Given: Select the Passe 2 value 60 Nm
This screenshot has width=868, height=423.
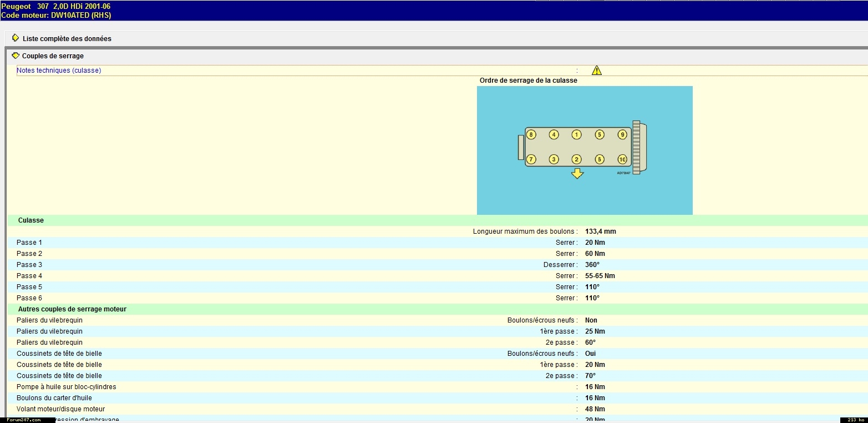Looking at the screenshot, I should tap(595, 254).
